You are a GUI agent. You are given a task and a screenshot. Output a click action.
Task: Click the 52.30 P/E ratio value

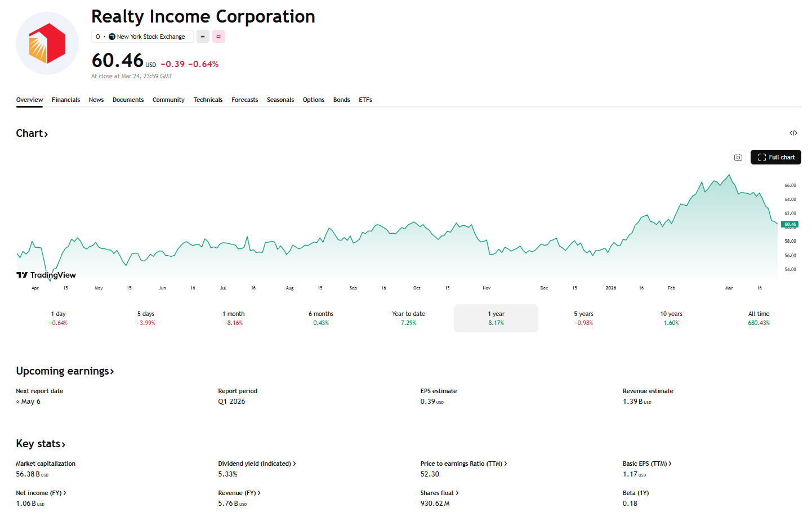430,474
